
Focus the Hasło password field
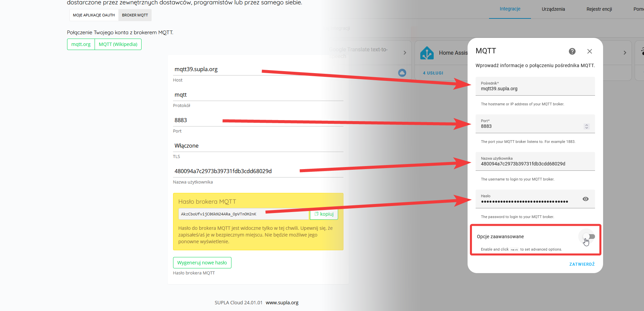coord(535,199)
